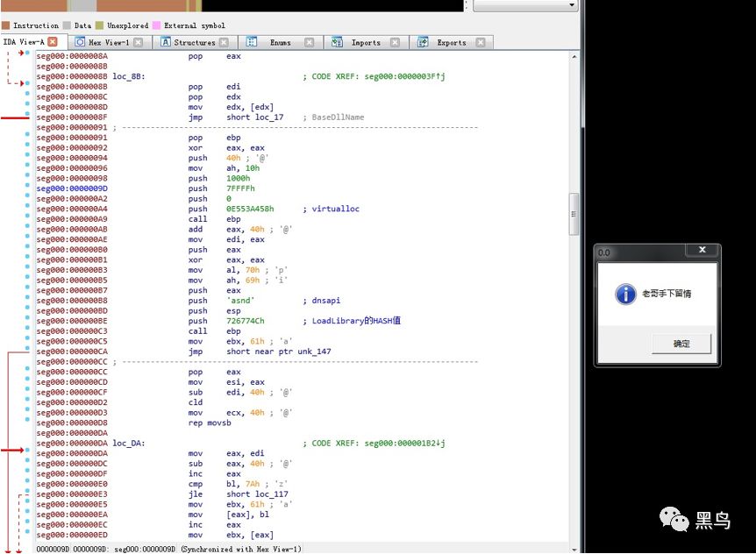The image size is (756, 554).
Task: Close the Structures tab
Action: point(224,42)
